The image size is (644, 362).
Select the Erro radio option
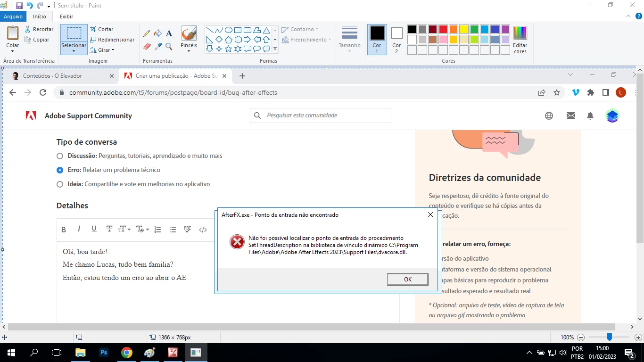tap(60, 170)
